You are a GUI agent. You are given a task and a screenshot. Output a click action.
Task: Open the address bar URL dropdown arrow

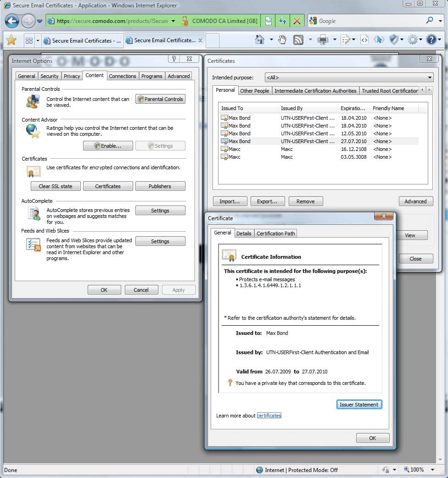173,21
